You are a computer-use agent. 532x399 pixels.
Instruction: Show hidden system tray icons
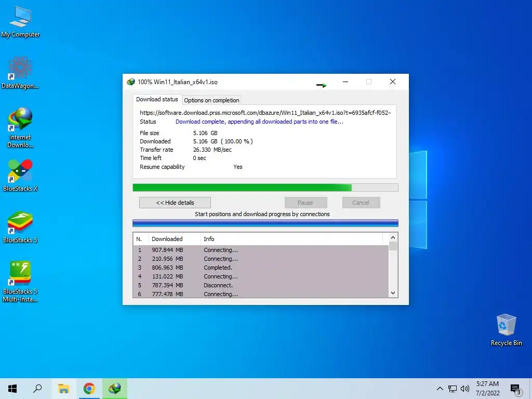pyautogui.click(x=440, y=389)
